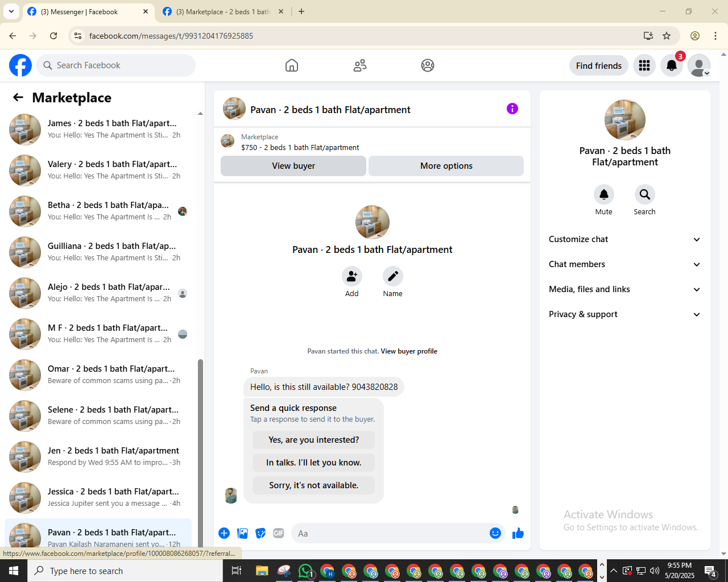Viewport: 728px width, 582px height.
Task: Open Chrome profile icon in toolbar
Action: tap(695, 36)
